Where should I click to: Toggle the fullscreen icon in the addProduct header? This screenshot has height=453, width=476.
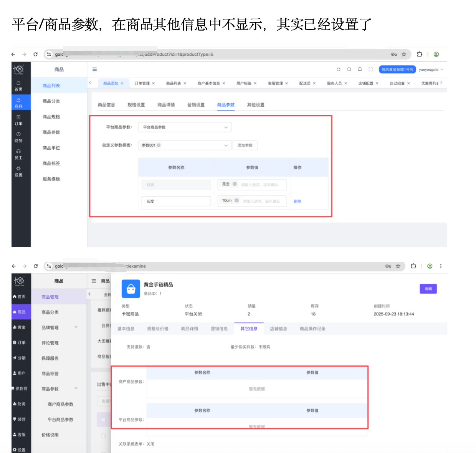[x=370, y=69]
